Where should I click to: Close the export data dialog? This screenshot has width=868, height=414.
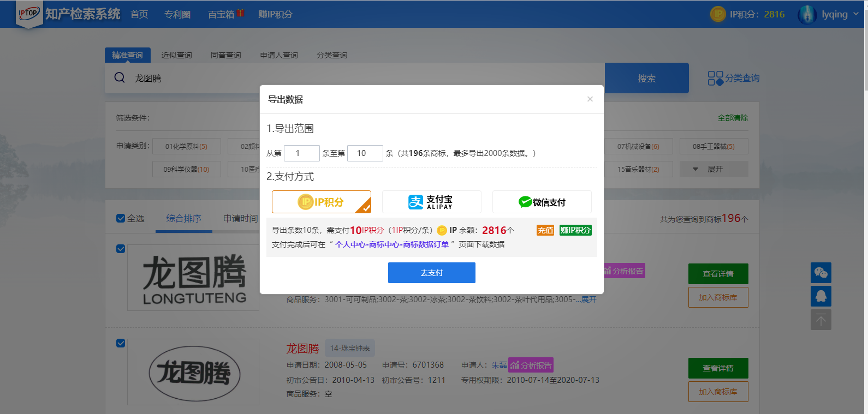(590, 99)
